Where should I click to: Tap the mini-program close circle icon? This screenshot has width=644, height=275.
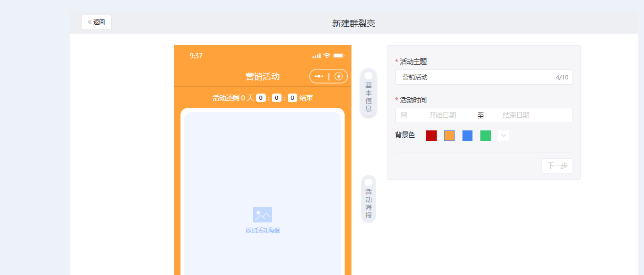(x=338, y=76)
